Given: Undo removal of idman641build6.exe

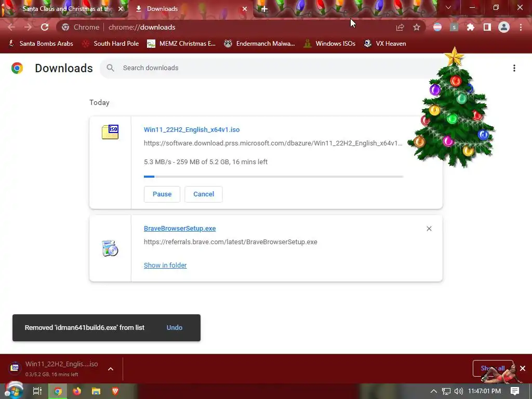Looking at the screenshot, I should tap(175, 328).
